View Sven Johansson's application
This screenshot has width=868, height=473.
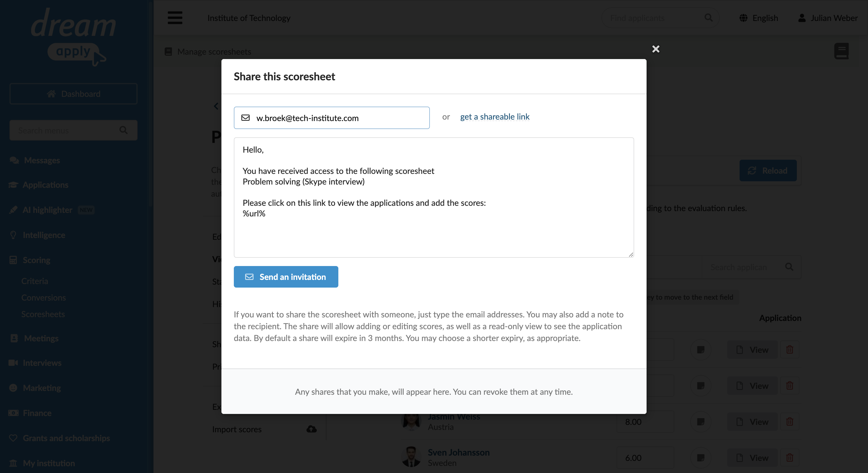[753, 458]
